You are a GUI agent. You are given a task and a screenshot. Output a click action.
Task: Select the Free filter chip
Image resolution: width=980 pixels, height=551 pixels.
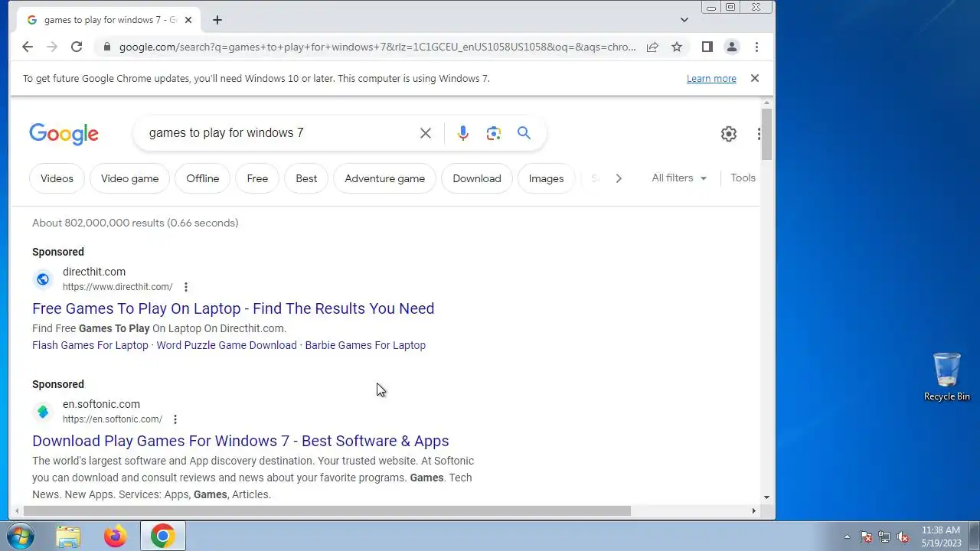click(257, 178)
